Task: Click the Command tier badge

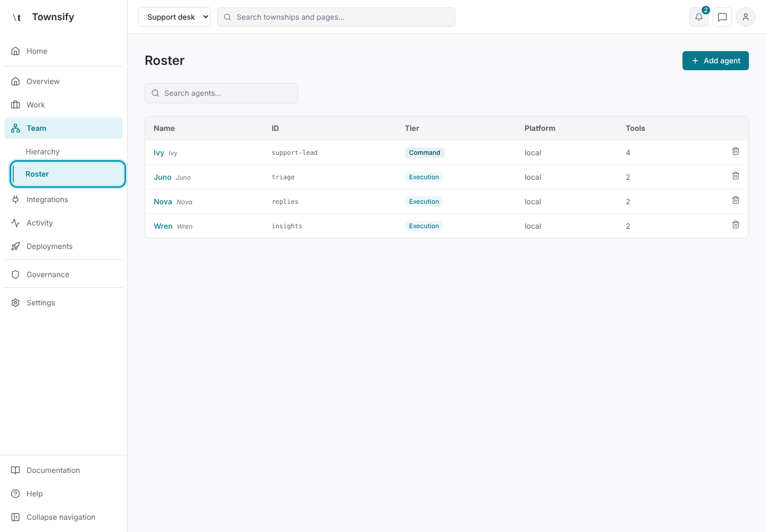Action: [x=424, y=153]
